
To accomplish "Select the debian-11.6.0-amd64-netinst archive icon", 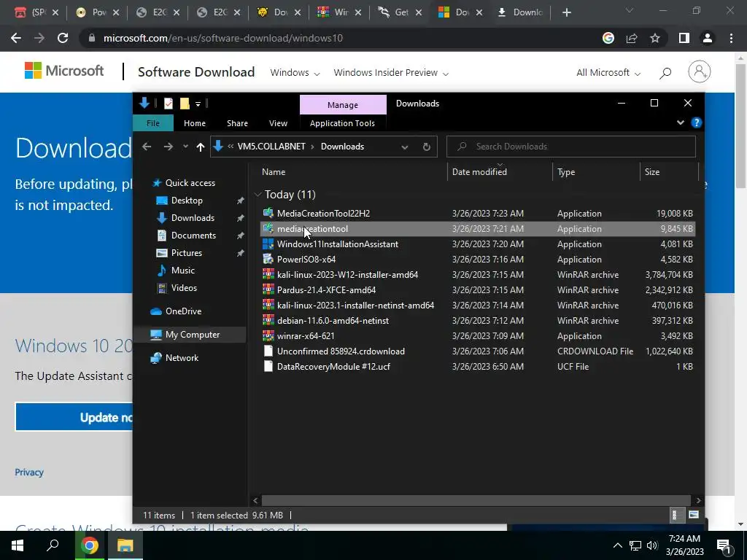I will pyautogui.click(x=268, y=320).
